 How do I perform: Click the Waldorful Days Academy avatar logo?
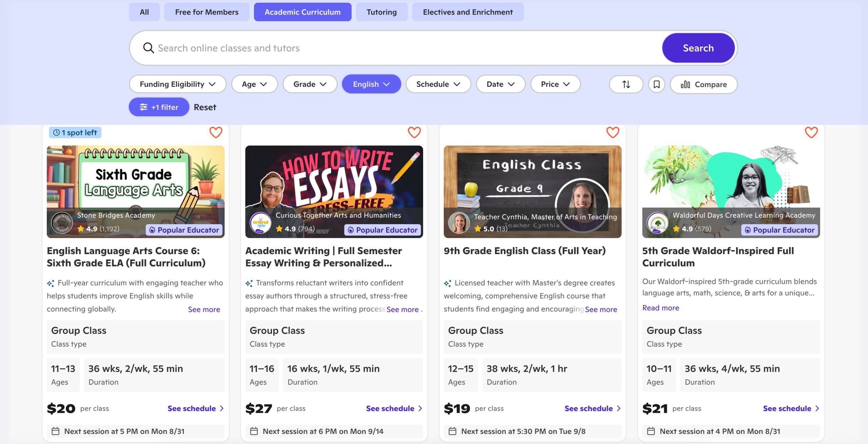point(657,223)
